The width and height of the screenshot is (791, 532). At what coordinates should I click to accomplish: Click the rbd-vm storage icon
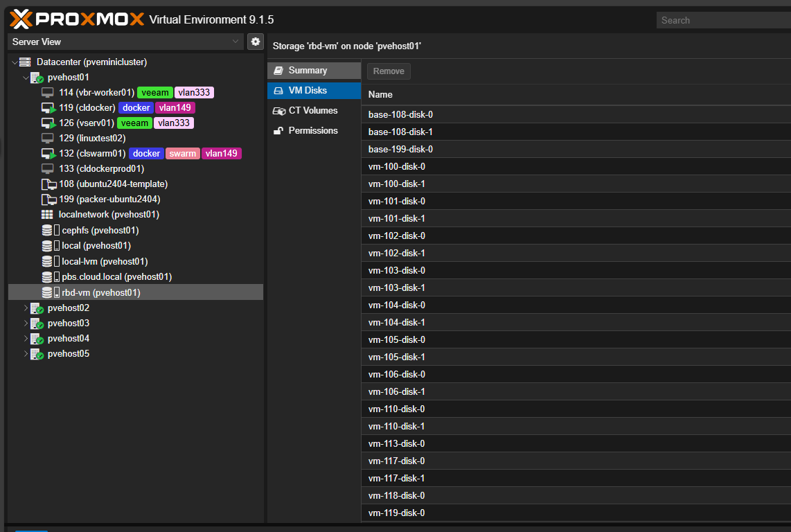pyautogui.click(x=51, y=293)
